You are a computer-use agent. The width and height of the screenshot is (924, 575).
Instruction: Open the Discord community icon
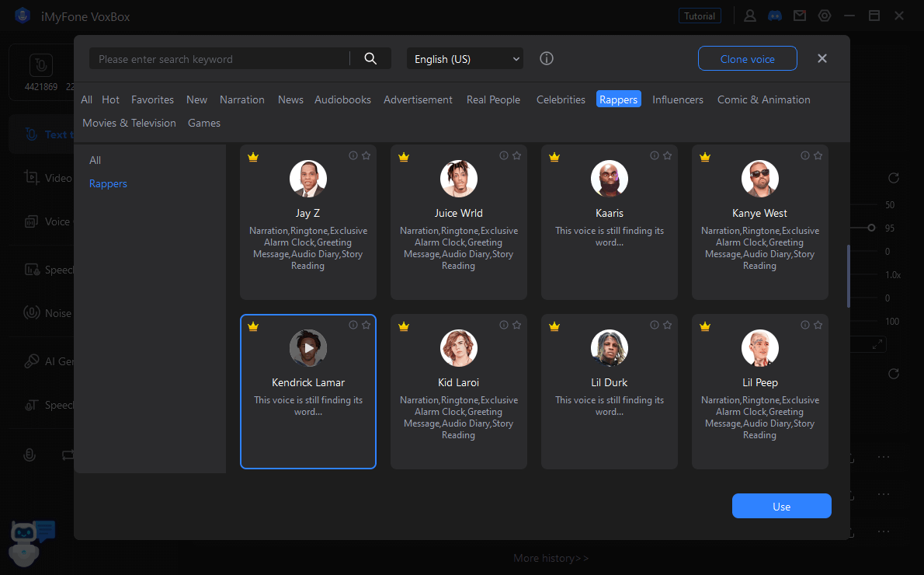click(x=775, y=16)
